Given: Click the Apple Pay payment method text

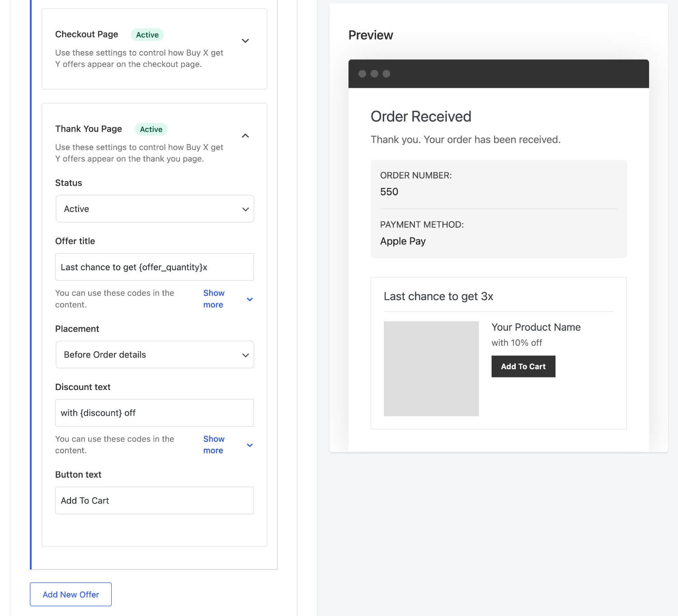Looking at the screenshot, I should point(403,241).
